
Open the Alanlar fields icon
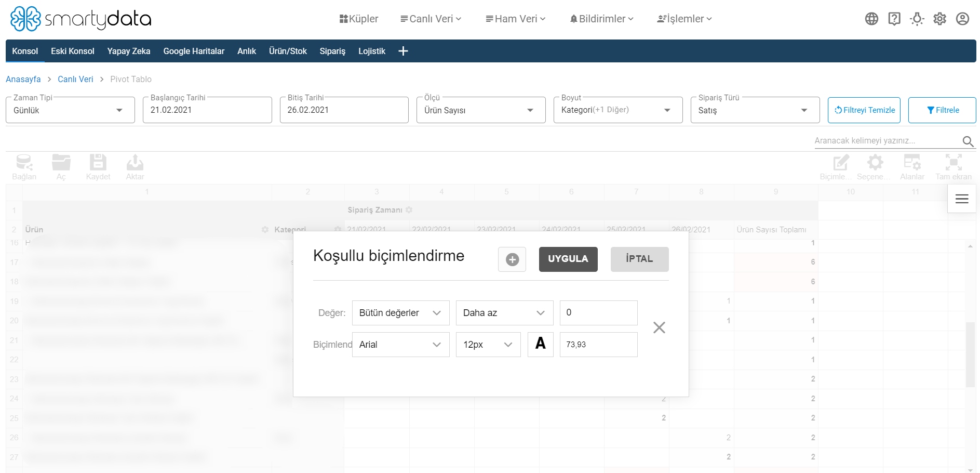pyautogui.click(x=912, y=167)
